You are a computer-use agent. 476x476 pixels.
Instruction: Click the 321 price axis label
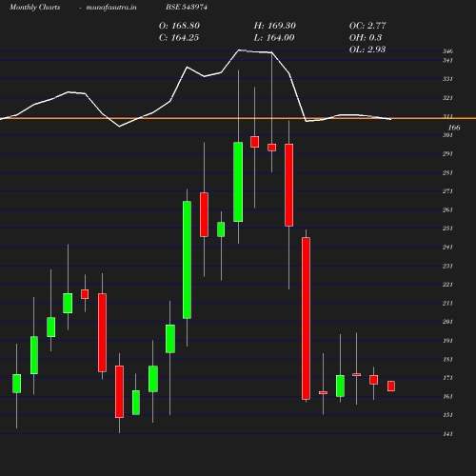pos(447,98)
